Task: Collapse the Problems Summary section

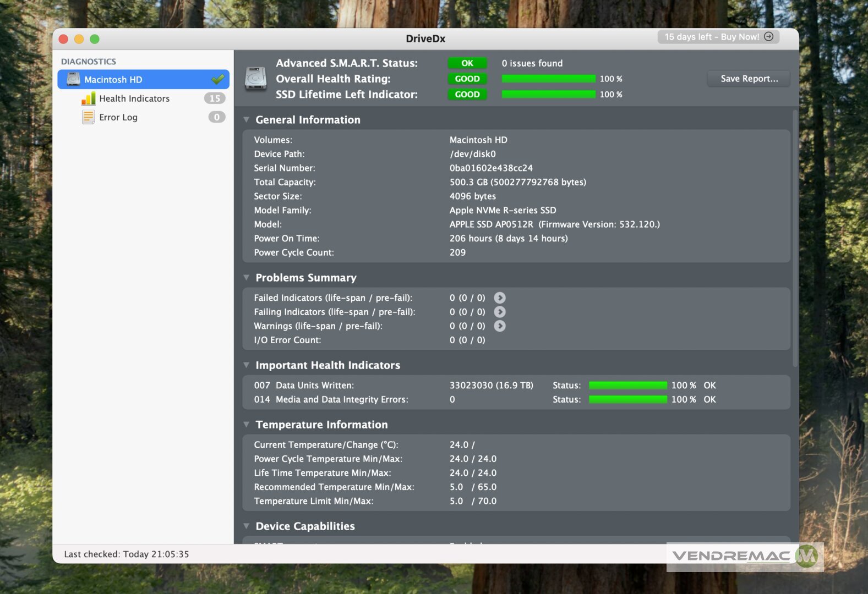Action: click(x=247, y=278)
